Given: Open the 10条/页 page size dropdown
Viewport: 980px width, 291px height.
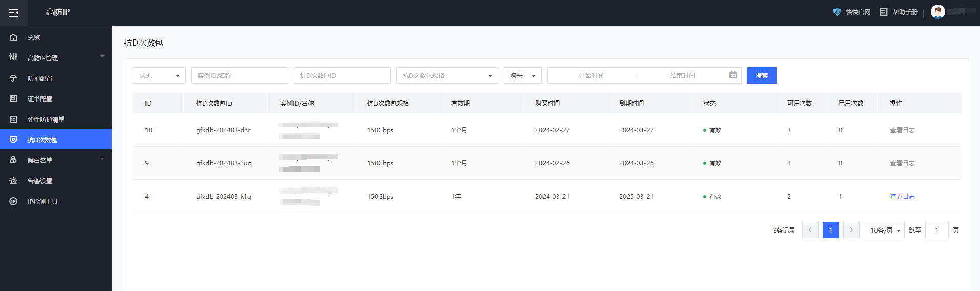Looking at the screenshot, I should pos(884,230).
